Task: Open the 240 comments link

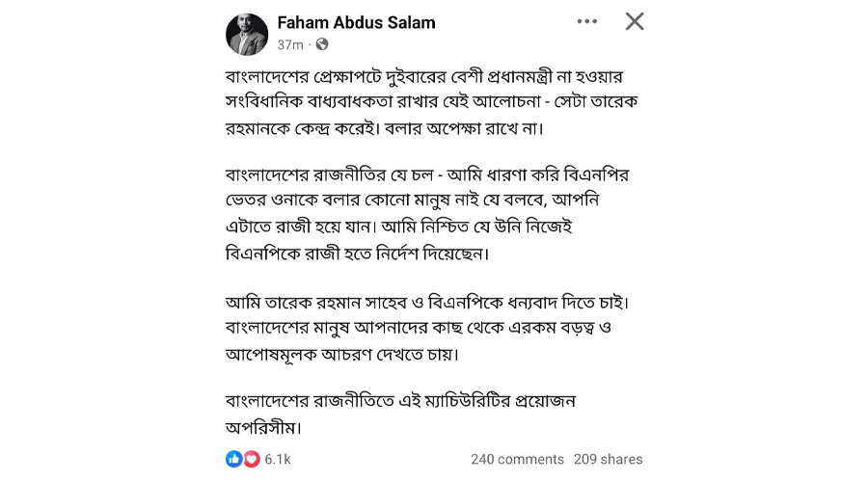Action: [x=517, y=459]
